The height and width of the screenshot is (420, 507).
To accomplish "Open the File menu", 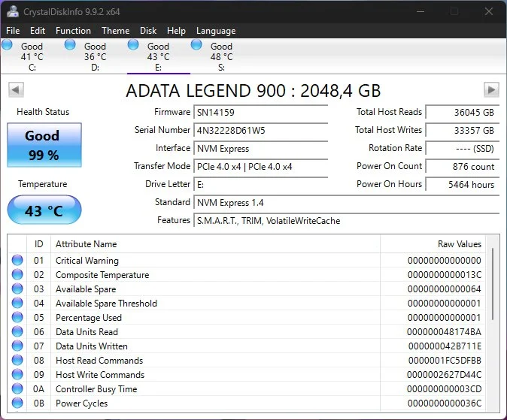I will click(x=13, y=31).
